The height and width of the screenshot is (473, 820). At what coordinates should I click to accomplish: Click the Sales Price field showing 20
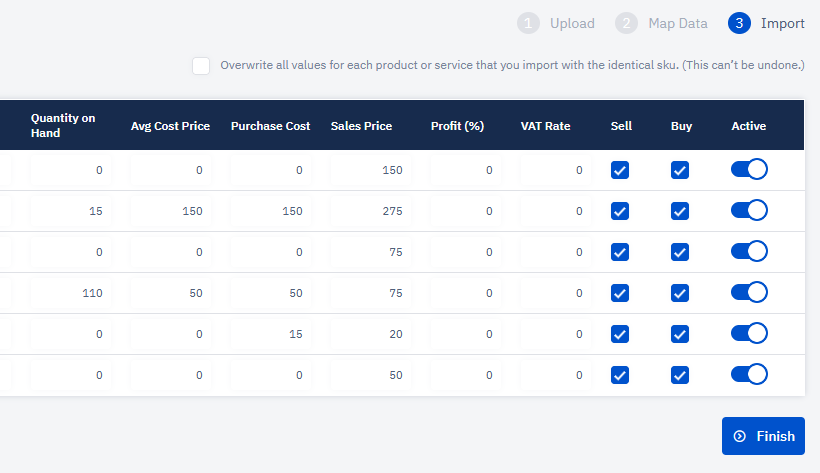[371, 334]
